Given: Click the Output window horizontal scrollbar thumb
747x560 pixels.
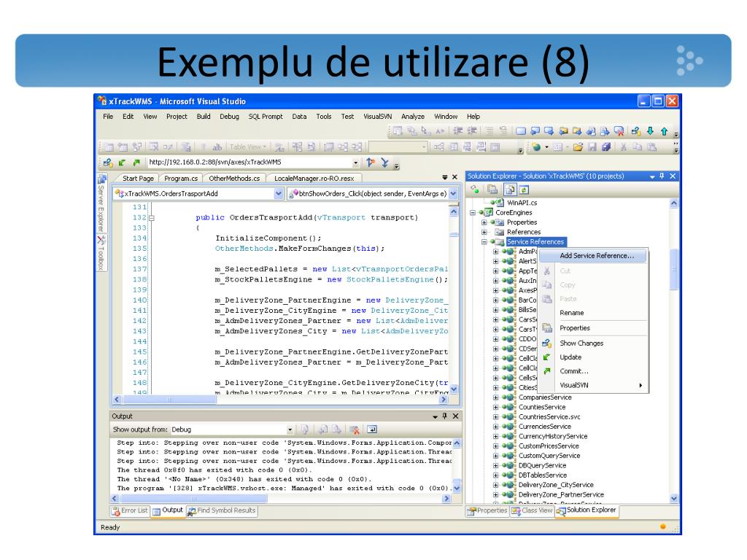Looking at the screenshot, I should 193,499.
